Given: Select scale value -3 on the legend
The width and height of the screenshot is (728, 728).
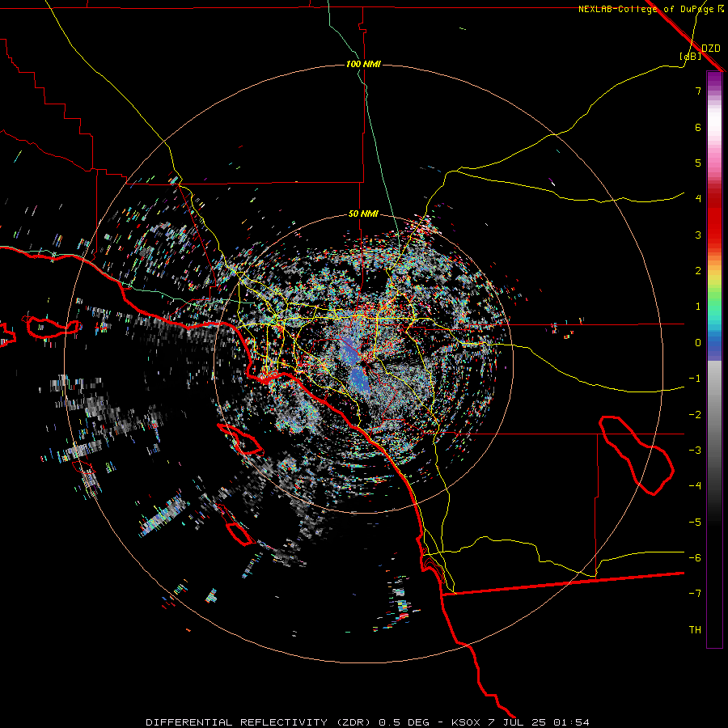Looking at the screenshot, I should pyautogui.click(x=695, y=451).
